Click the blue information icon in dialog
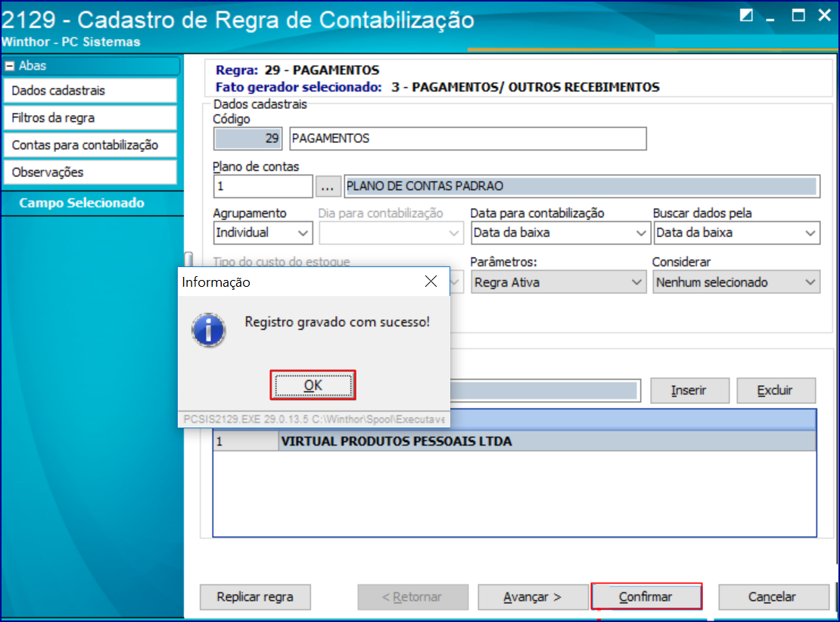Viewport: 840px width, 622px height. (x=208, y=329)
